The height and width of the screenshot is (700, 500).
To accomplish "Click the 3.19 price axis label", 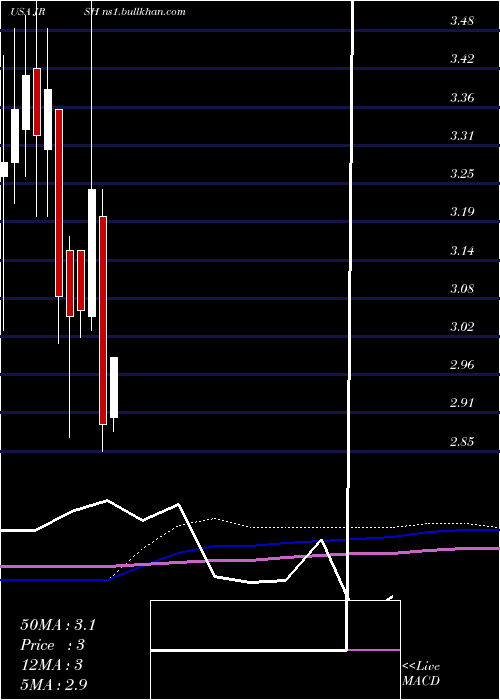I will [x=462, y=212].
